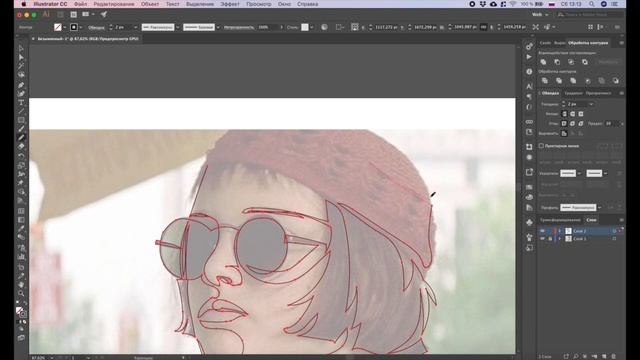
Task: Select the Zoom magnifier tool
Action: pos(21,293)
